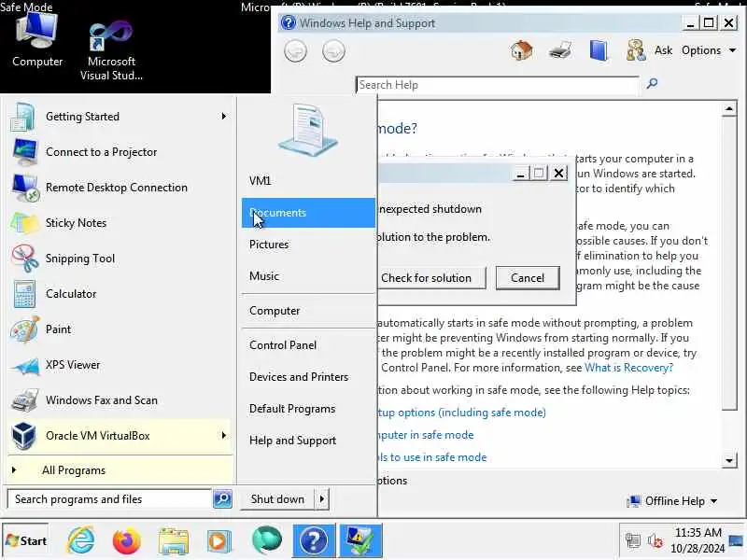Open Windows Fax and Scan

point(120,400)
